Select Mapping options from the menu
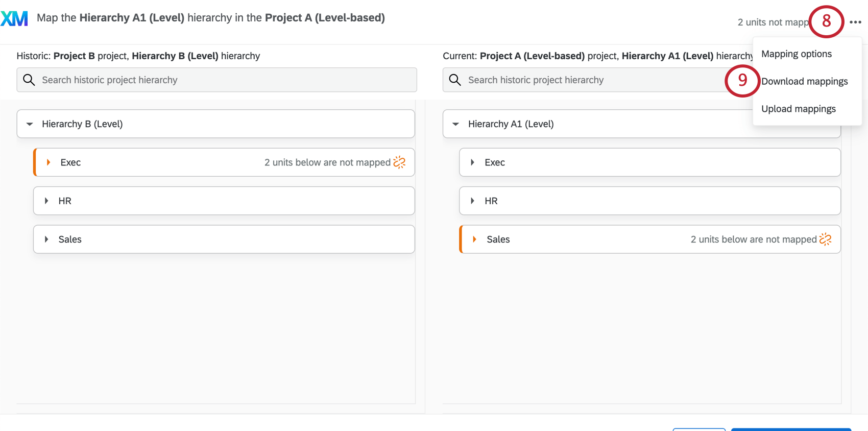 click(x=796, y=54)
